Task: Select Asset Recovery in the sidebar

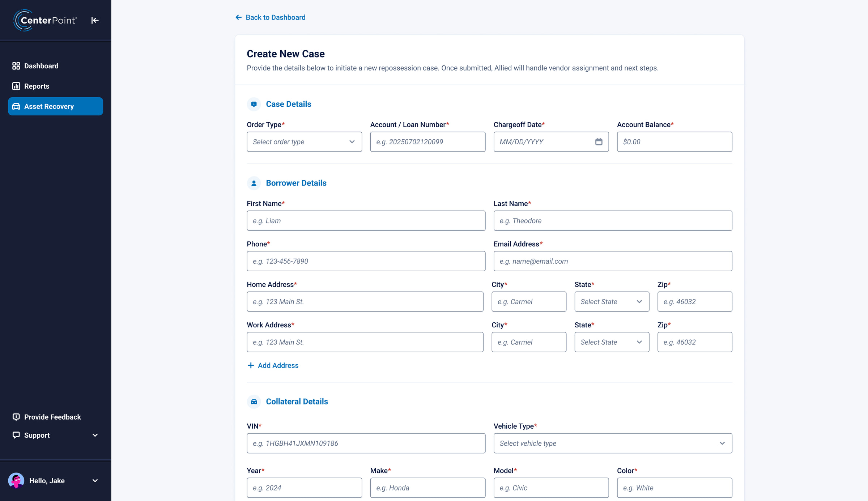Action: (x=55, y=106)
